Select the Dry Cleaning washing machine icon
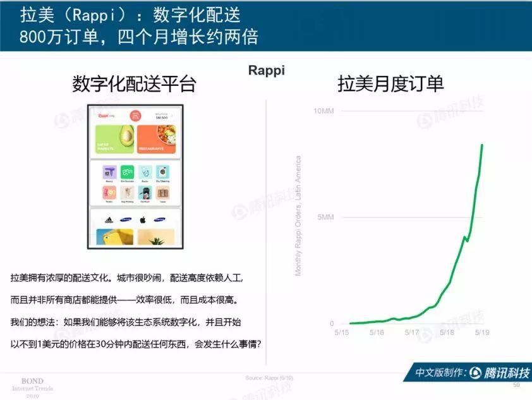This screenshot has height=400, width=532. coord(163,173)
